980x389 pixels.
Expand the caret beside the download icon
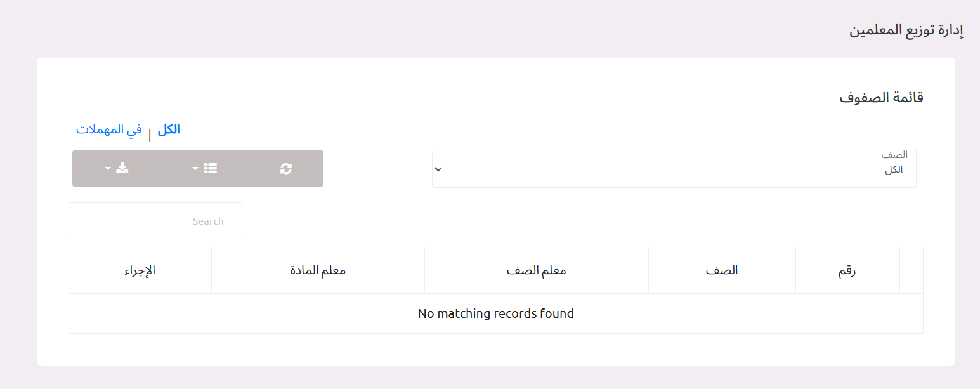coord(108,169)
